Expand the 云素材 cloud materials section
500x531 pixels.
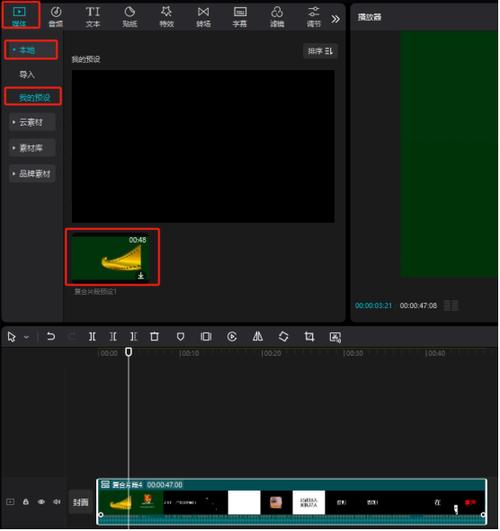pyautogui.click(x=32, y=122)
